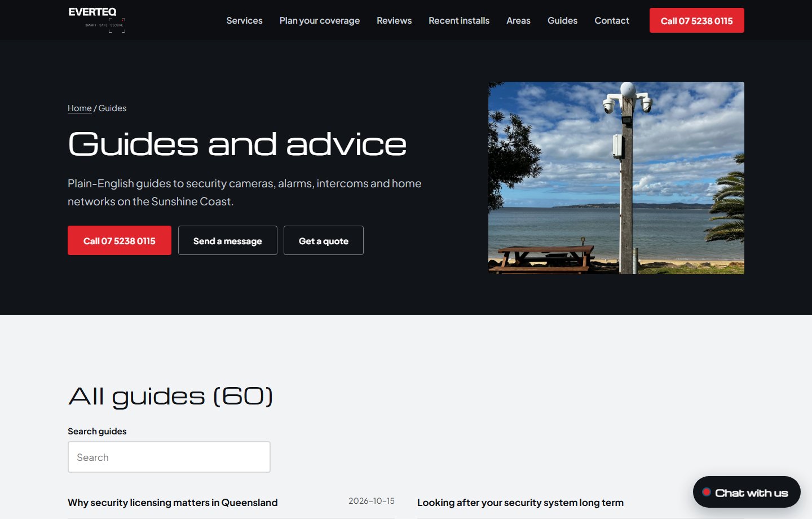Viewport: 812px width, 519px height.
Task: Click the Send a message button
Action: [228, 240]
